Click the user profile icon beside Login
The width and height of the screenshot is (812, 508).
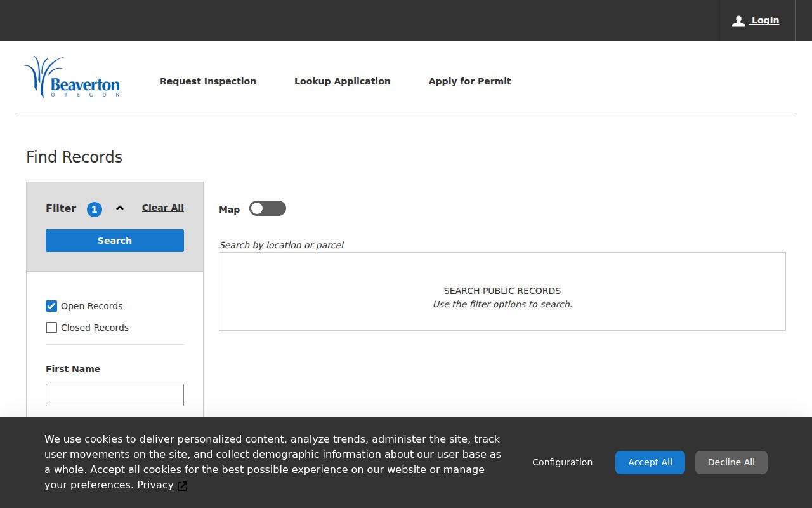(738, 21)
